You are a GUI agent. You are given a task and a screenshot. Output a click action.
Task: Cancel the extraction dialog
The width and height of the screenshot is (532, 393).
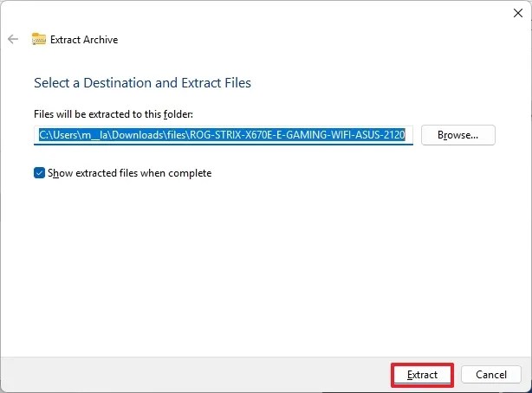pyautogui.click(x=491, y=375)
